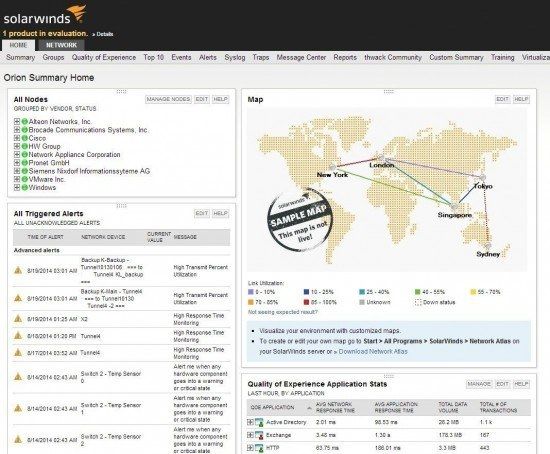Expand the Exchange QoE row

point(250,435)
